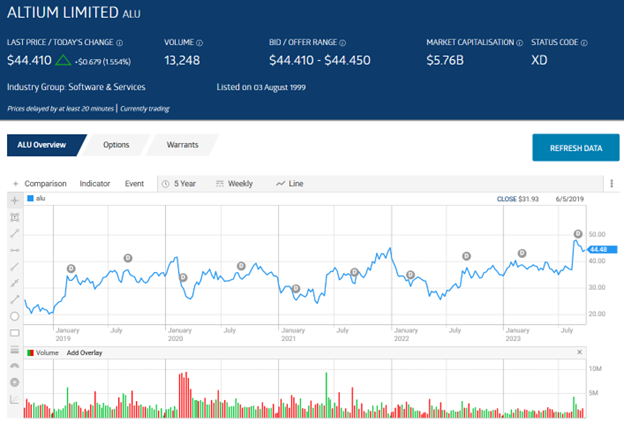Open the Line chart type dropdown
624x424 pixels.
point(290,184)
